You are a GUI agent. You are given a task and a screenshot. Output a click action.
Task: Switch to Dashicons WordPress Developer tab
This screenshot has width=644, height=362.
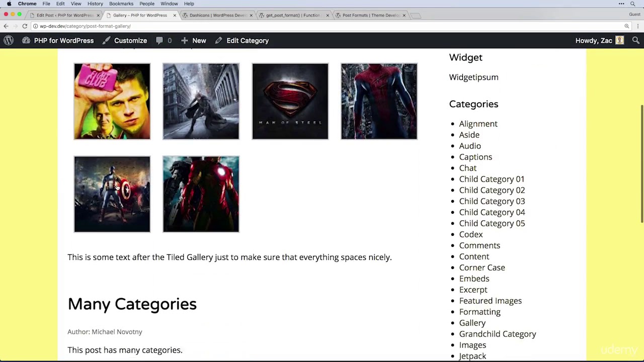[217, 15]
